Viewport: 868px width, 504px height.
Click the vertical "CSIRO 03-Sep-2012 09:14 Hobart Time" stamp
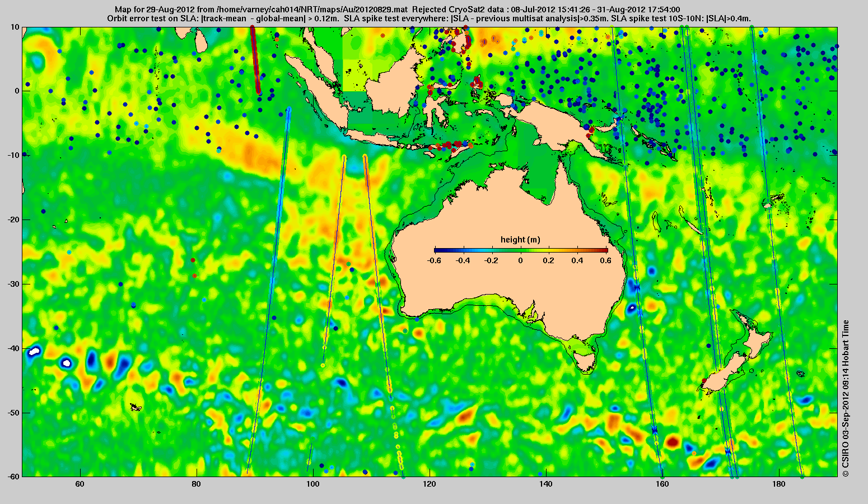(846, 399)
